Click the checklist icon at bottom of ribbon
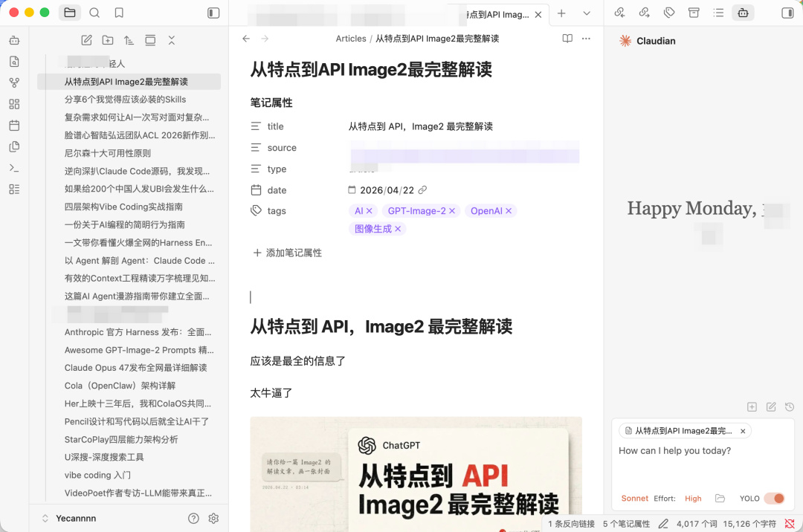 [x=14, y=189]
